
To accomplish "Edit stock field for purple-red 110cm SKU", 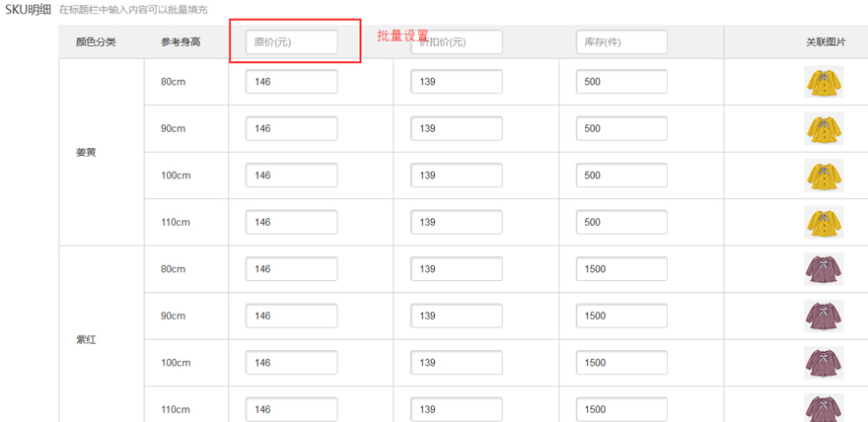I will point(621,409).
